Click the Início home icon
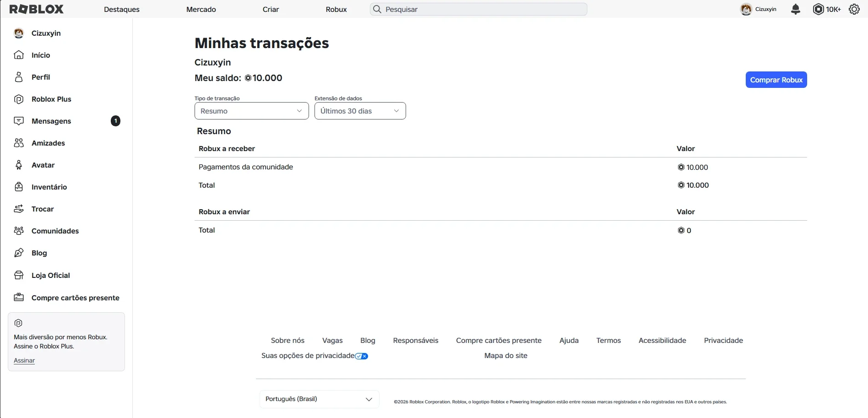Screen dimensions: 868x418 [x=19, y=55]
